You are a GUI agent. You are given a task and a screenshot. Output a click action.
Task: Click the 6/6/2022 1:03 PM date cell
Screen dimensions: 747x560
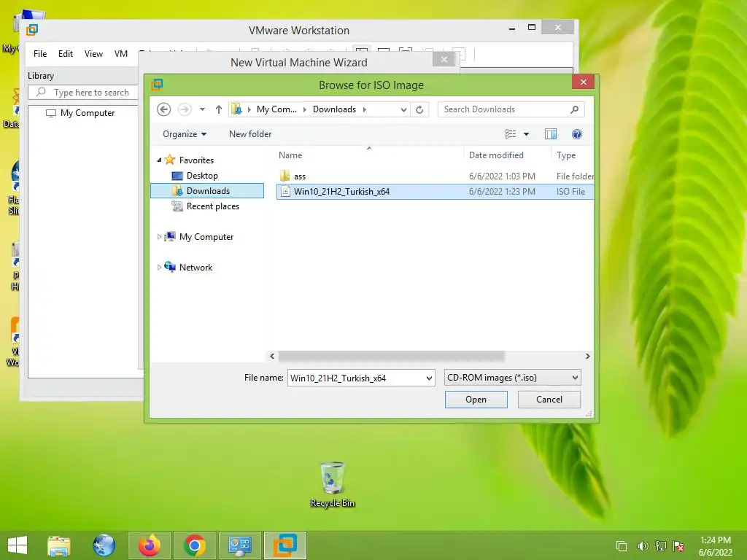[x=502, y=176]
